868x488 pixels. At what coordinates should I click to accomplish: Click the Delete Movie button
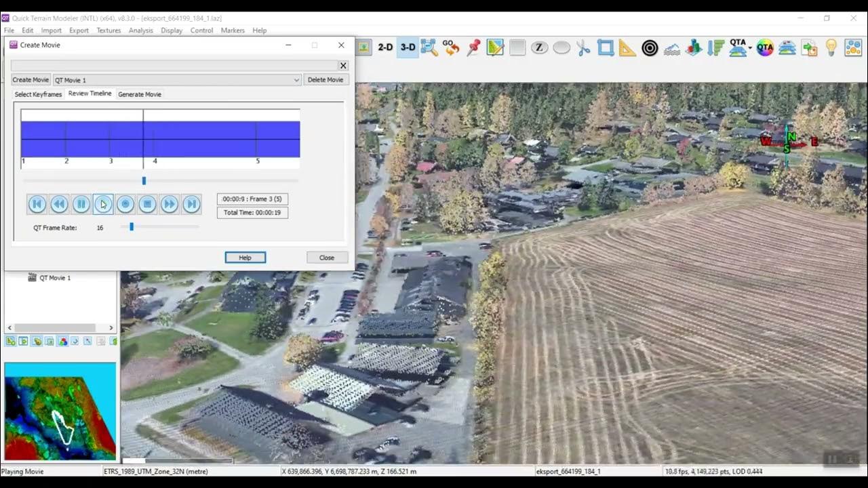tap(325, 80)
